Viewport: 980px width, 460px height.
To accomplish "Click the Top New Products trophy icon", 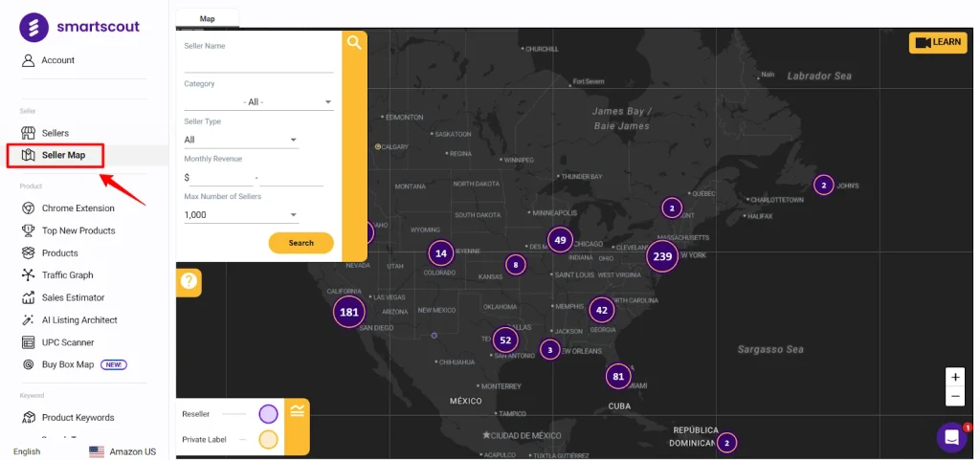I will tap(28, 230).
